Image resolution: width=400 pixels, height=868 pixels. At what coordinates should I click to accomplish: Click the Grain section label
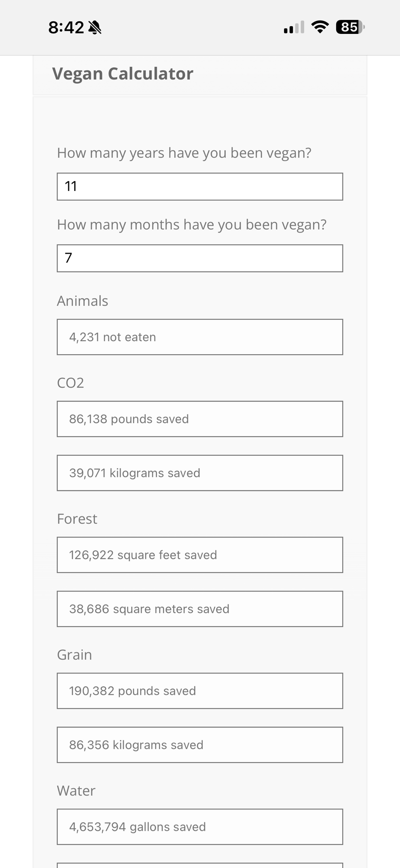pos(75,655)
